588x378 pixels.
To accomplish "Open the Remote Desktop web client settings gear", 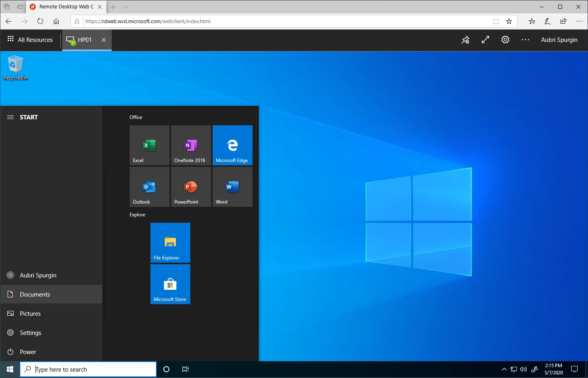I will point(505,40).
